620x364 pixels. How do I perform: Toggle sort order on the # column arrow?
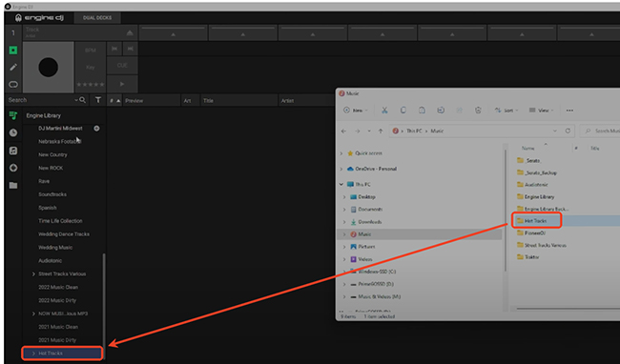pyautogui.click(x=118, y=101)
